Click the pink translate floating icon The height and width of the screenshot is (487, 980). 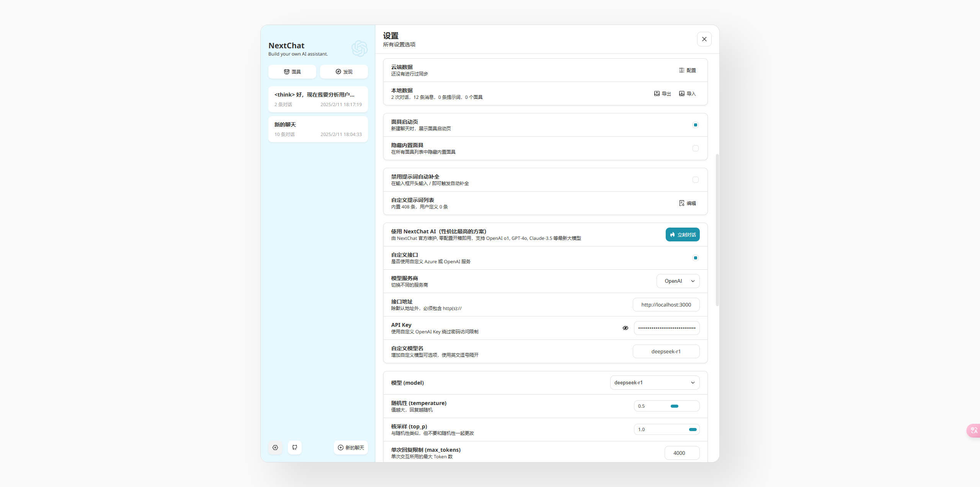point(973,430)
